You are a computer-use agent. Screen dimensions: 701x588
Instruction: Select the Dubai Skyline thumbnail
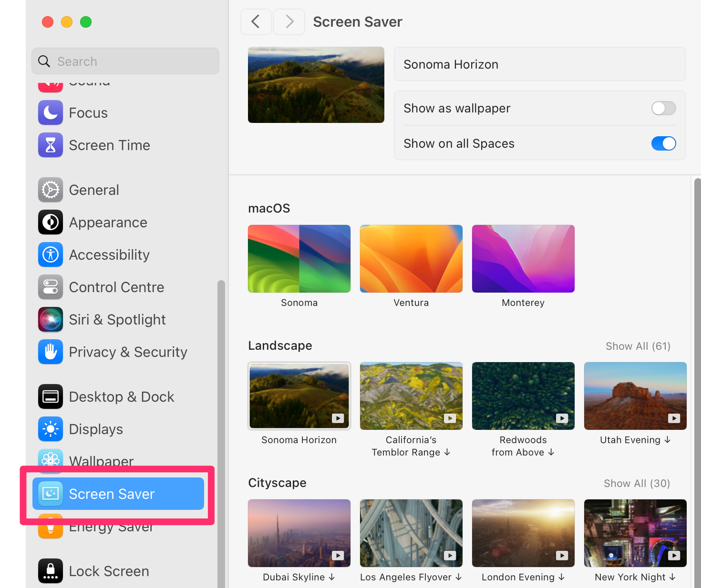pyautogui.click(x=299, y=533)
